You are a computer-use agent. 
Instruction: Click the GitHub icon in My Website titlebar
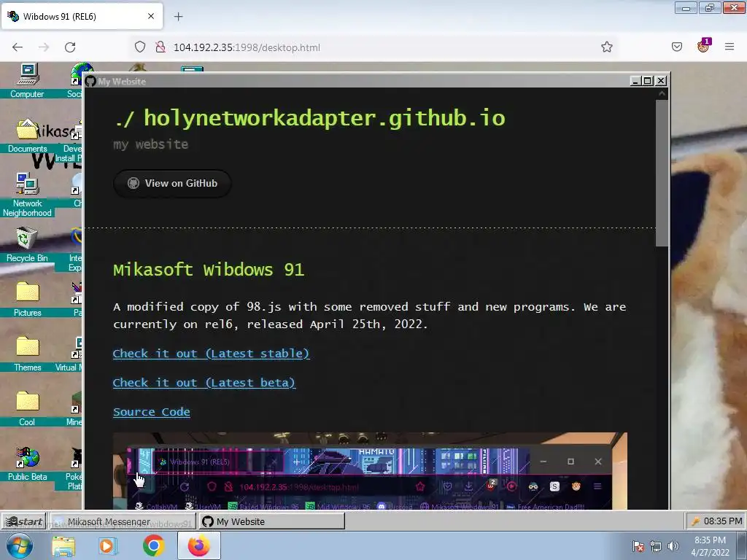click(90, 82)
